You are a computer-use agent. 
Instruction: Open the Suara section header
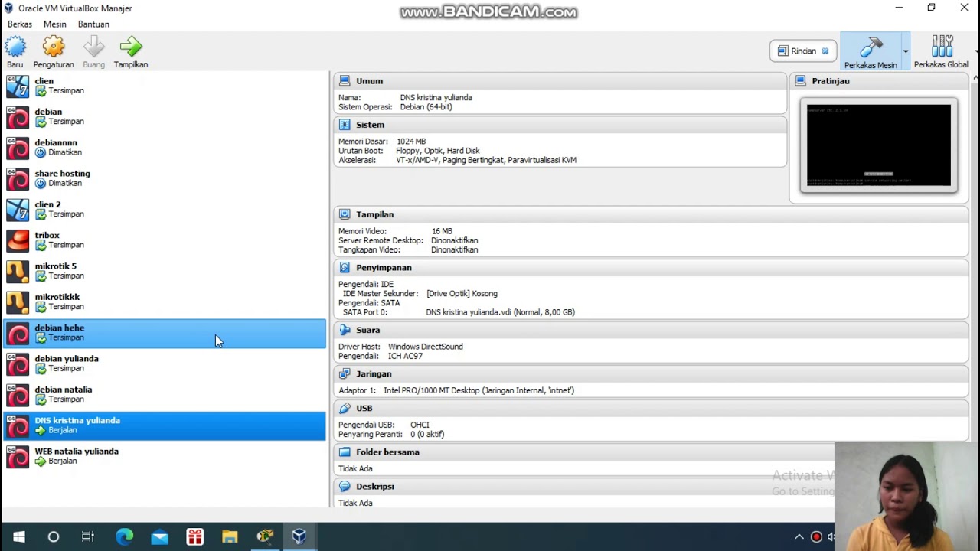(x=651, y=331)
